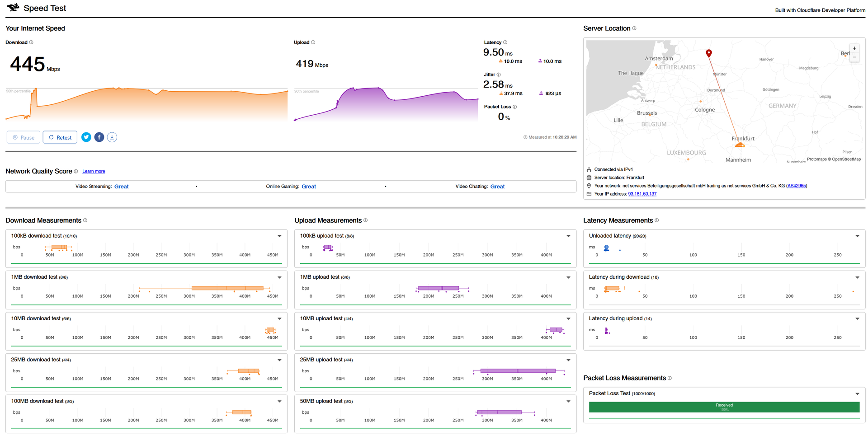
Task: Expand the Packet Loss Test panel
Action: [x=857, y=394]
